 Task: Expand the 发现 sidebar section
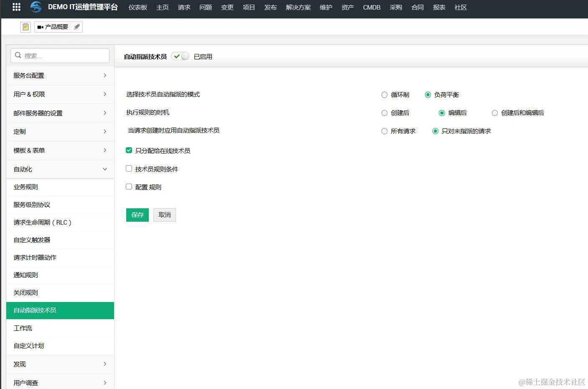(x=60, y=364)
